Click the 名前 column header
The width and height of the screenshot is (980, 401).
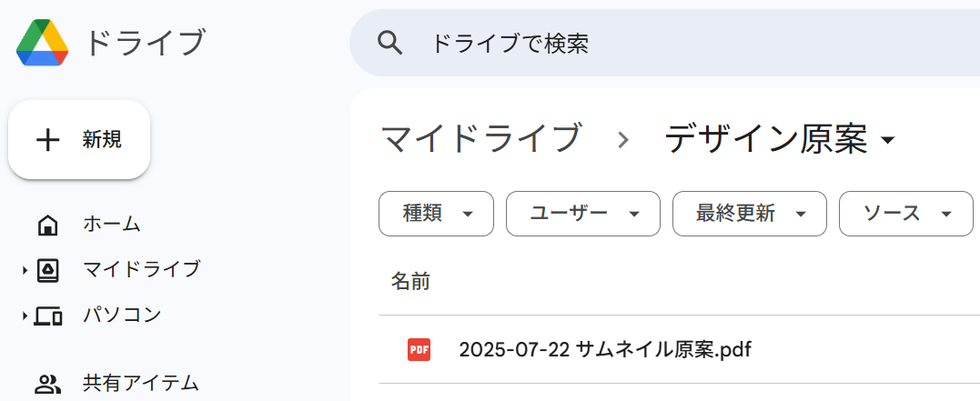coord(410,281)
